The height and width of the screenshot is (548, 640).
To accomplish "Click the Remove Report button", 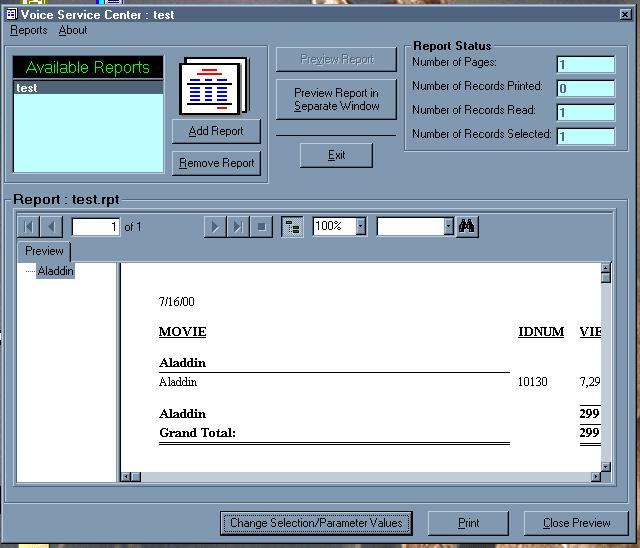I will point(216,163).
